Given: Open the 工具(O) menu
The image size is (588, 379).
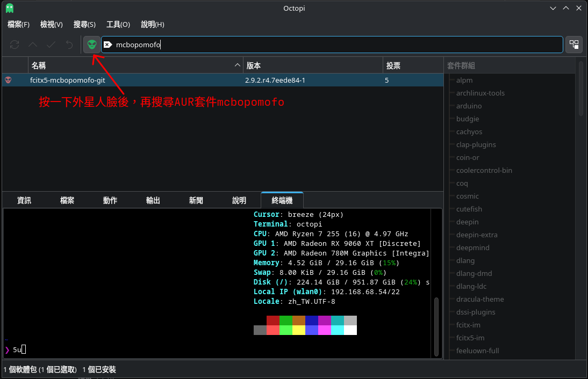Looking at the screenshot, I should click(118, 24).
